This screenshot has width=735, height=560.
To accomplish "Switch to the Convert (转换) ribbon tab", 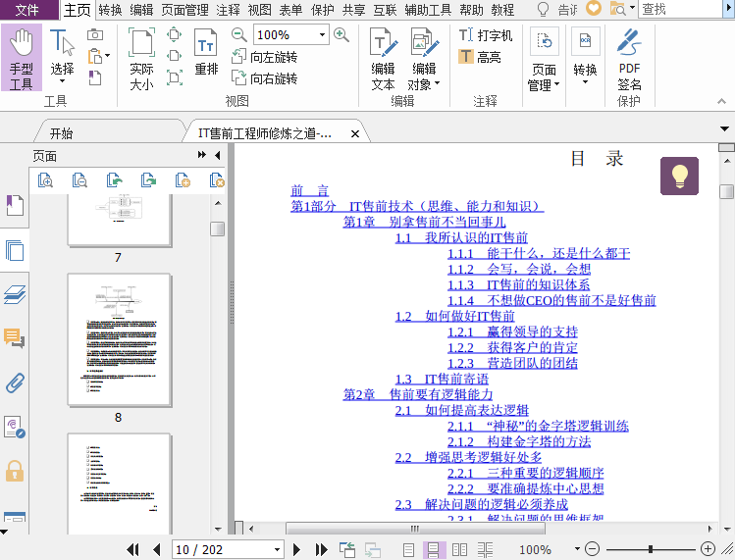I will (110, 10).
